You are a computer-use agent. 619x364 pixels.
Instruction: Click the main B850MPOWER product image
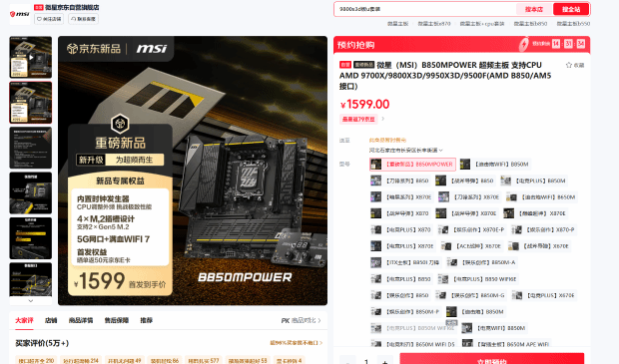(193, 171)
